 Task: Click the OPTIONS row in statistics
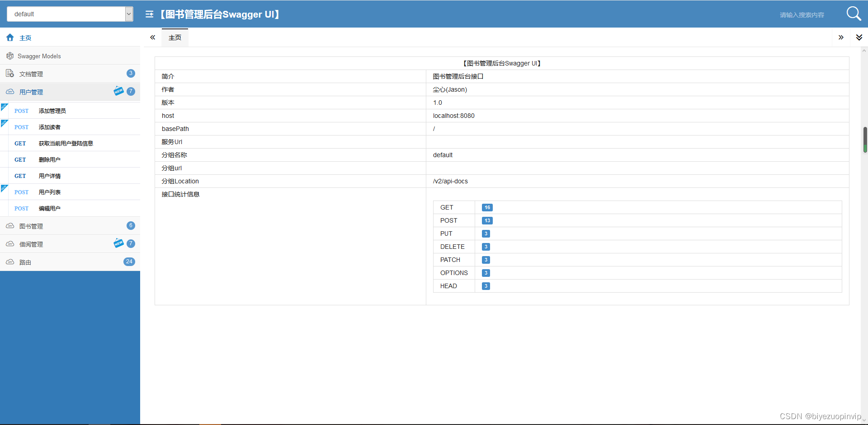(x=637, y=273)
